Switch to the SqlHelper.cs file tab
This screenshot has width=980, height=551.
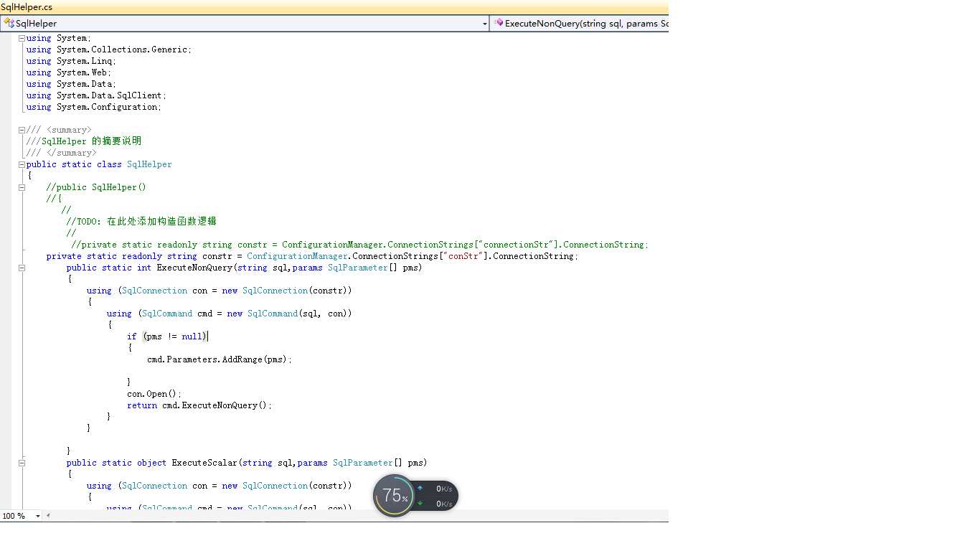pos(27,7)
